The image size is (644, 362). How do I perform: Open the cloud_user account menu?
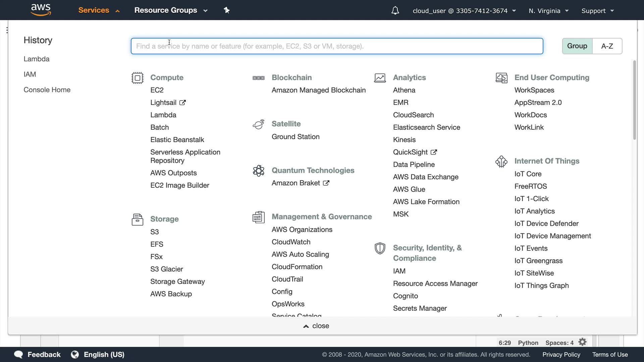pyautogui.click(x=464, y=11)
